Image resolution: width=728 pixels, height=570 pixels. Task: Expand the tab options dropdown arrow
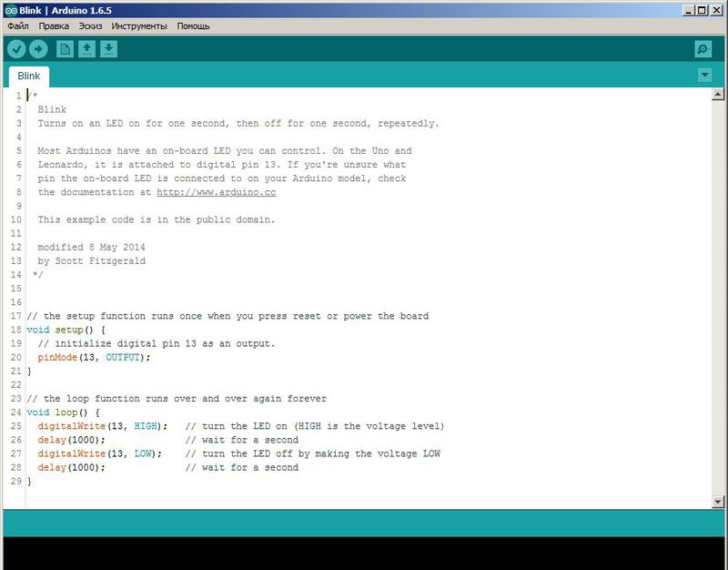(x=704, y=75)
